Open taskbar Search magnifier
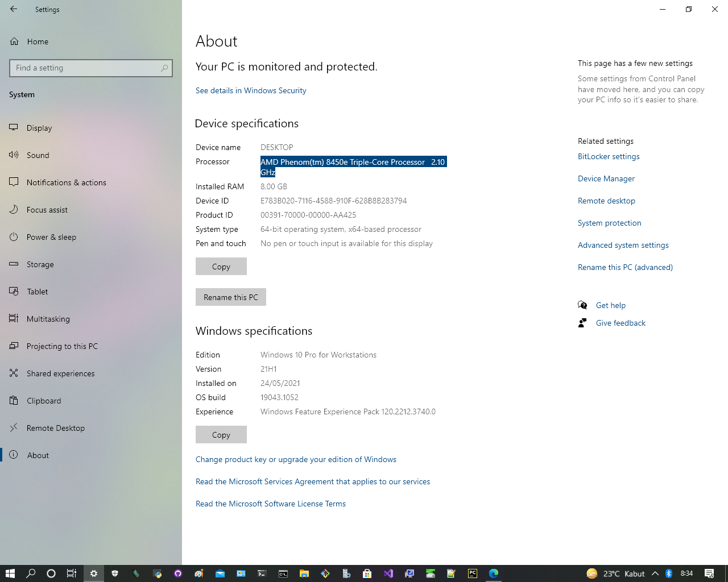Viewport: 728px width, 582px height. (31, 573)
